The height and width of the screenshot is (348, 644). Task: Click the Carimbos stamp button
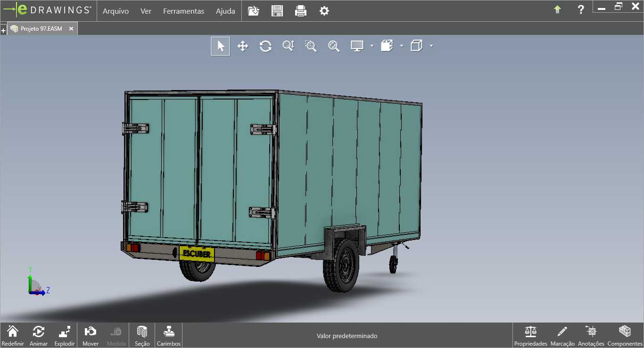(x=169, y=335)
